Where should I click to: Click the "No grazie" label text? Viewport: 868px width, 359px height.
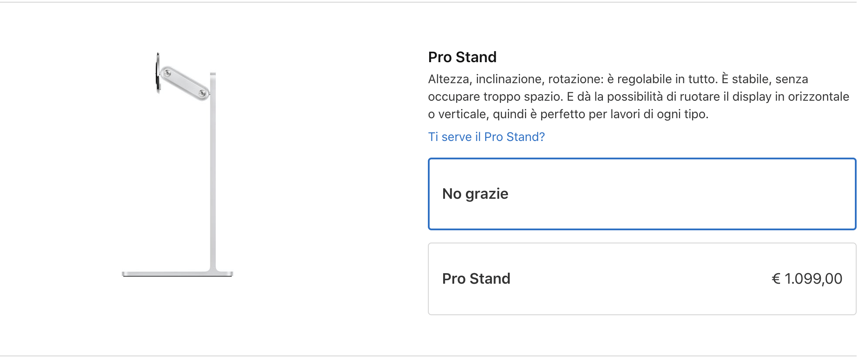pos(475,194)
